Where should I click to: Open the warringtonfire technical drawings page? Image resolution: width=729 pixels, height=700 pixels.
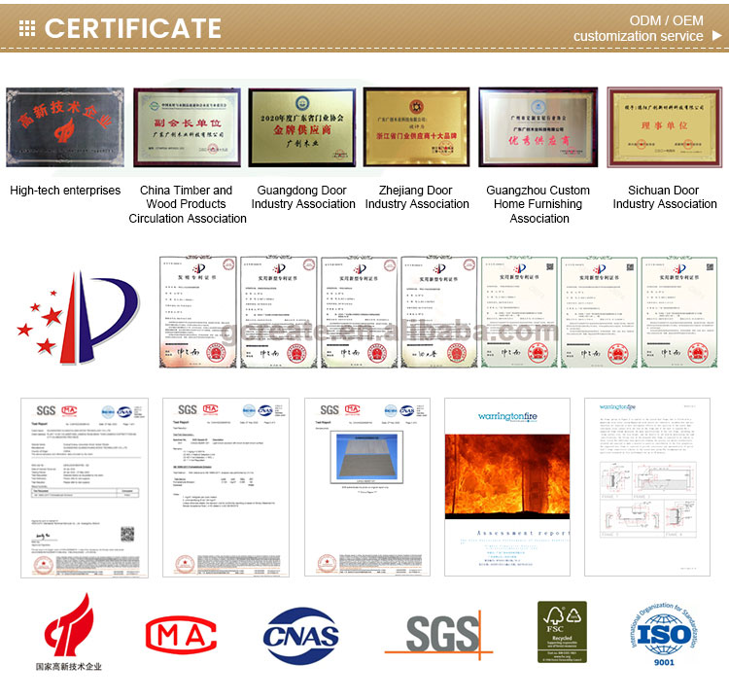pyautogui.click(x=647, y=487)
